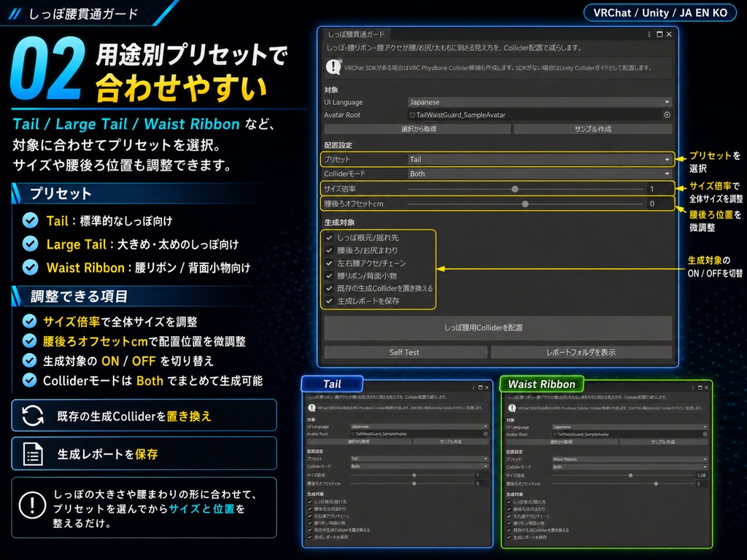Click the check icon beside Waist Ribbon preset line
The width and height of the screenshot is (747, 560).
[x=31, y=267]
